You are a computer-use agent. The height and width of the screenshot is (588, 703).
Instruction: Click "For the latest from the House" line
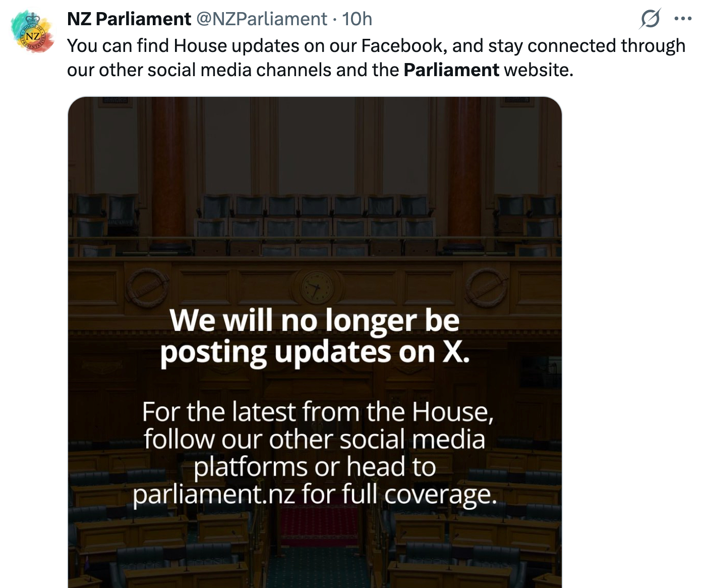point(318,412)
